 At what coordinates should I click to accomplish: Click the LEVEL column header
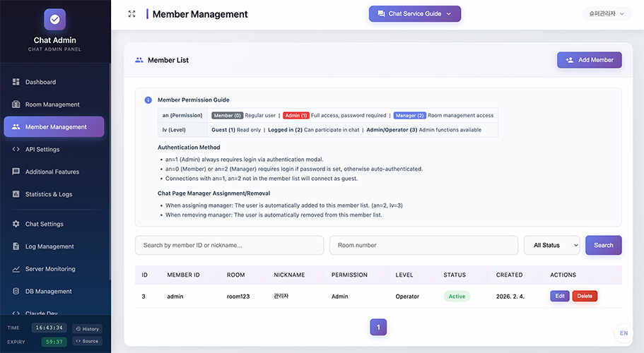tap(404, 275)
